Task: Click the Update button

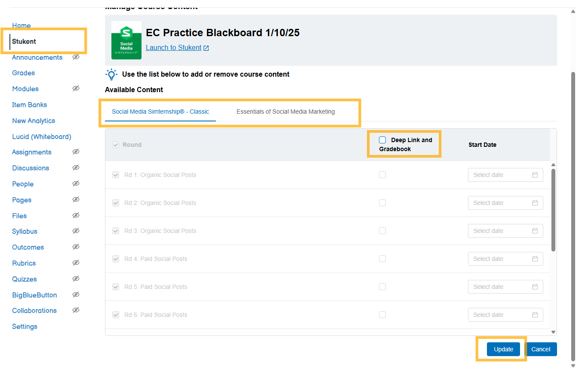Action: click(x=503, y=349)
